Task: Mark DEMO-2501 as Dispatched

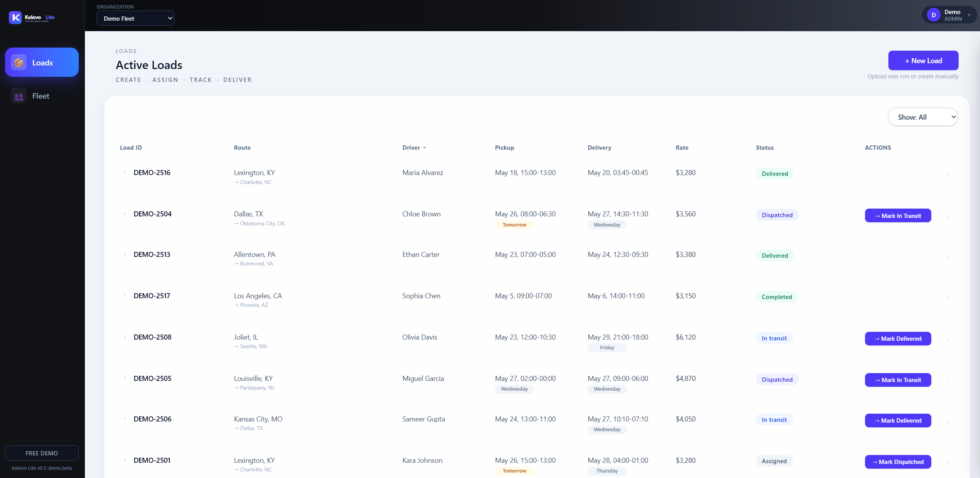Action: (898, 462)
